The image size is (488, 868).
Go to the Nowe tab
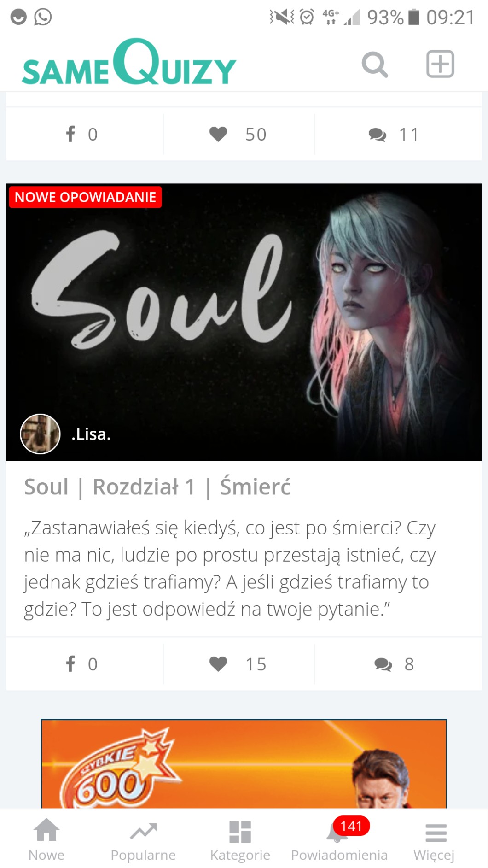coord(46,839)
